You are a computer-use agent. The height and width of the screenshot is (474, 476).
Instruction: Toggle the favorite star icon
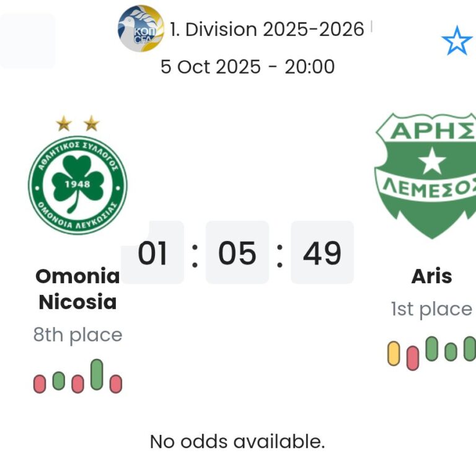click(456, 40)
